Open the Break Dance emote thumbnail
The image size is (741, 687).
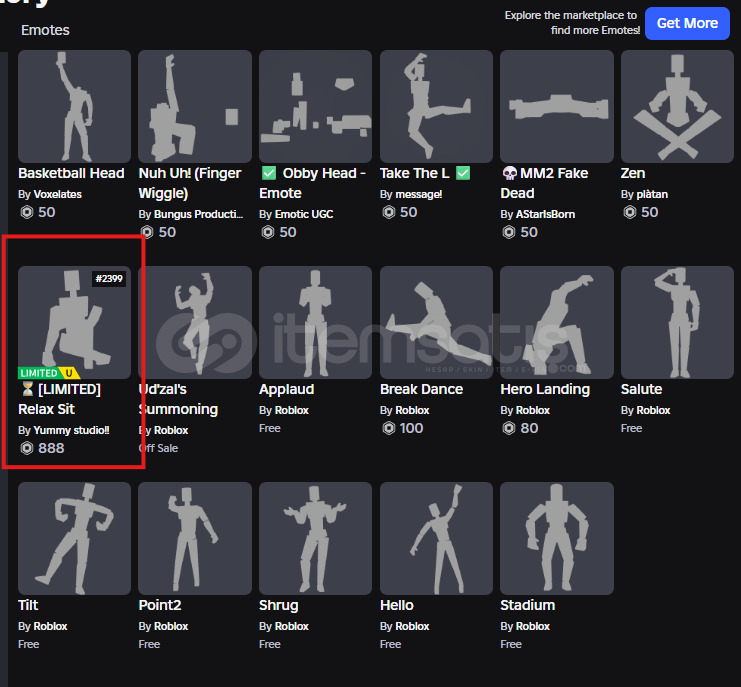click(x=436, y=322)
